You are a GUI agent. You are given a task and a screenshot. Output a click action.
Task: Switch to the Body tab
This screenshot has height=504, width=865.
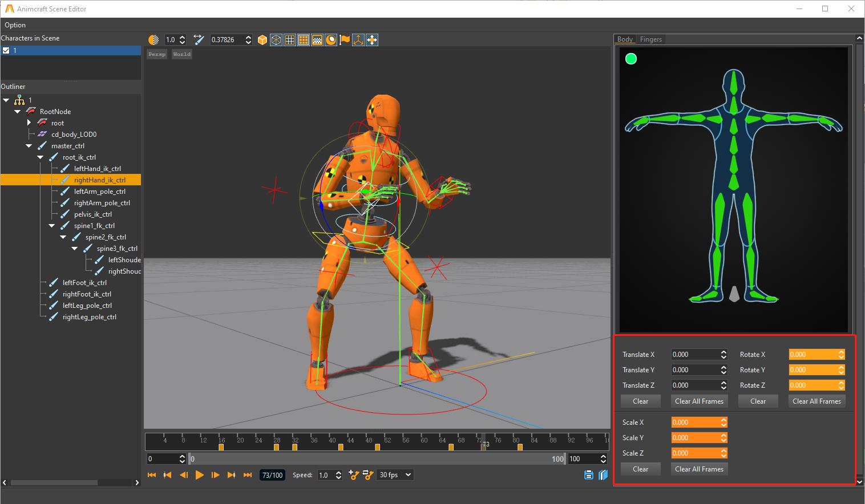(625, 39)
